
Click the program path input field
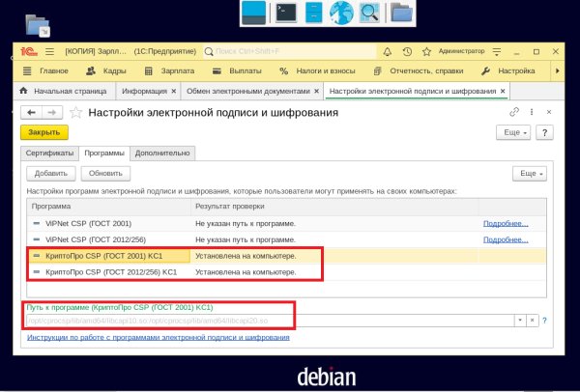(271, 321)
